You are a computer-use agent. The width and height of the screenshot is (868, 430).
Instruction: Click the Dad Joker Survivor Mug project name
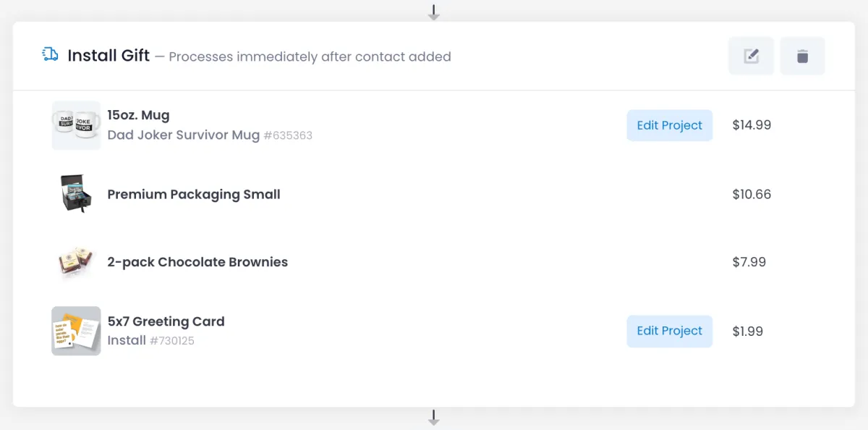tap(183, 135)
